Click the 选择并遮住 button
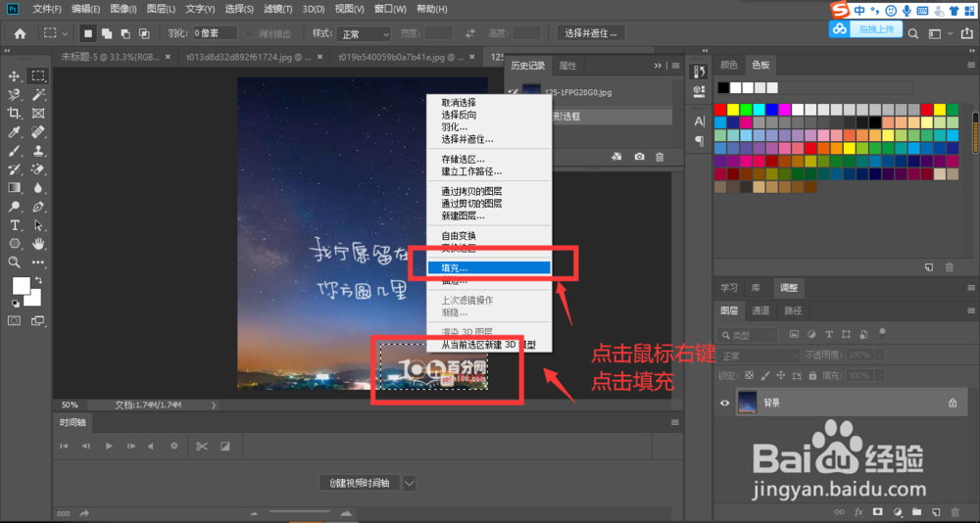 click(591, 33)
